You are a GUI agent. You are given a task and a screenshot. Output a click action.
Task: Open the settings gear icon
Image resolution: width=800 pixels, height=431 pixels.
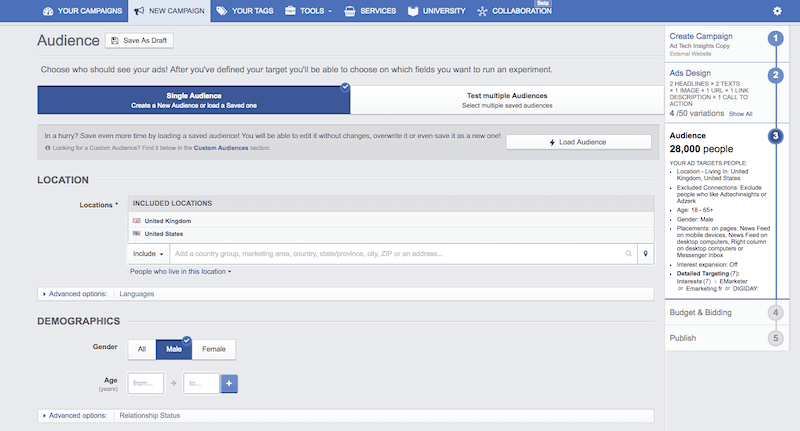tap(777, 11)
